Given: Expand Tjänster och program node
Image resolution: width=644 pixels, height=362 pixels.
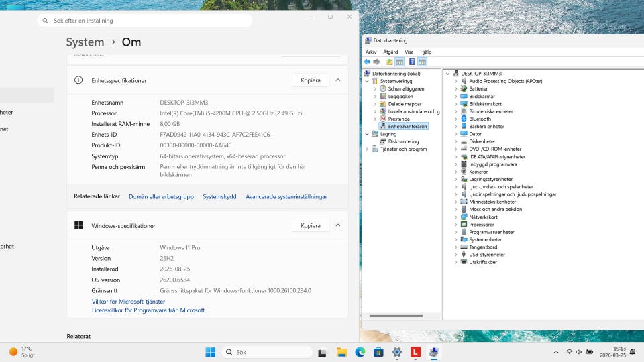Looking at the screenshot, I should (367, 149).
